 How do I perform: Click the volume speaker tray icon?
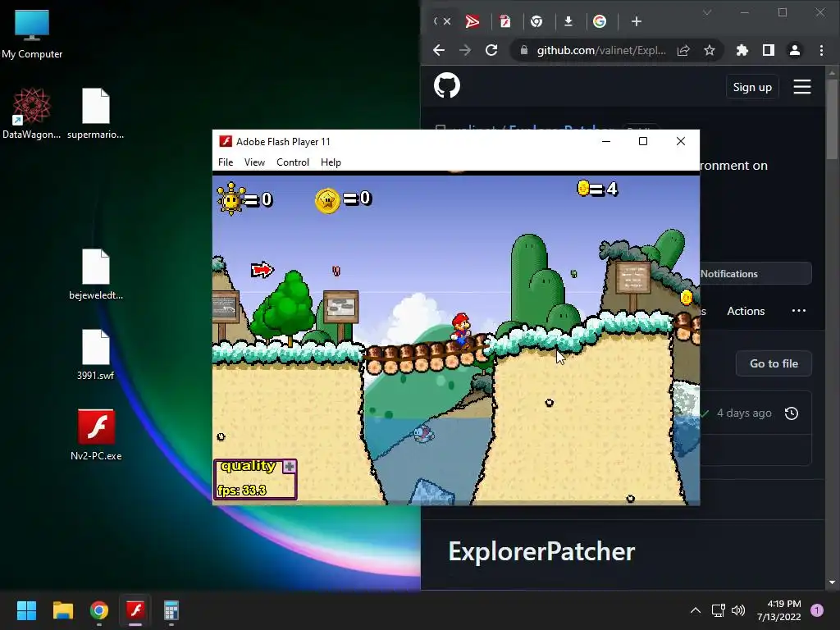pos(738,610)
